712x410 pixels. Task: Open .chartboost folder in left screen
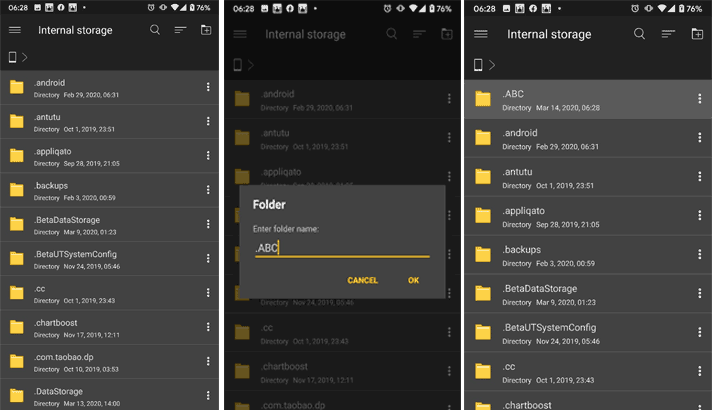click(109, 327)
